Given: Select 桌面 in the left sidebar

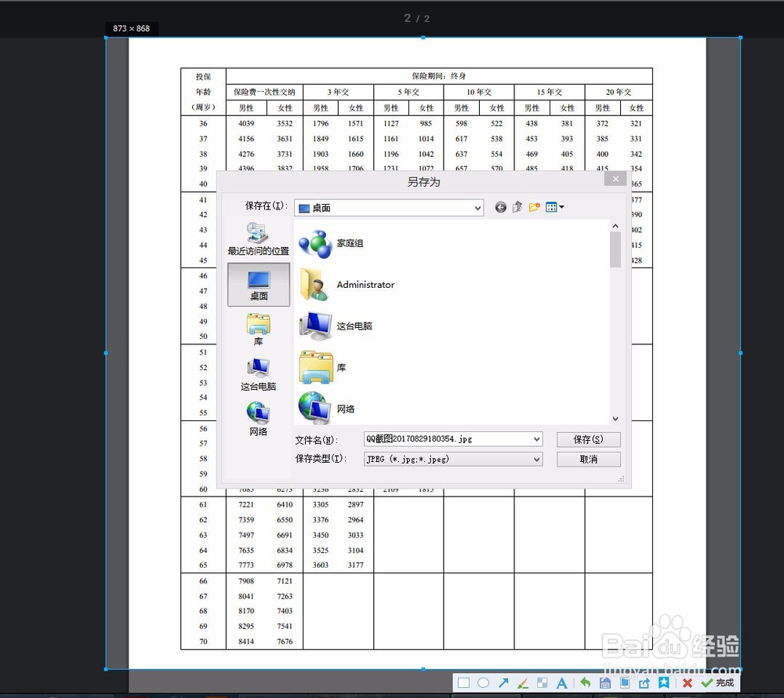Looking at the screenshot, I should pos(259,285).
